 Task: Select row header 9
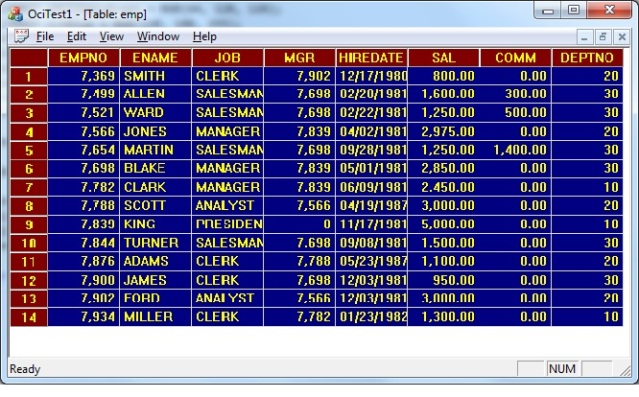point(29,224)
